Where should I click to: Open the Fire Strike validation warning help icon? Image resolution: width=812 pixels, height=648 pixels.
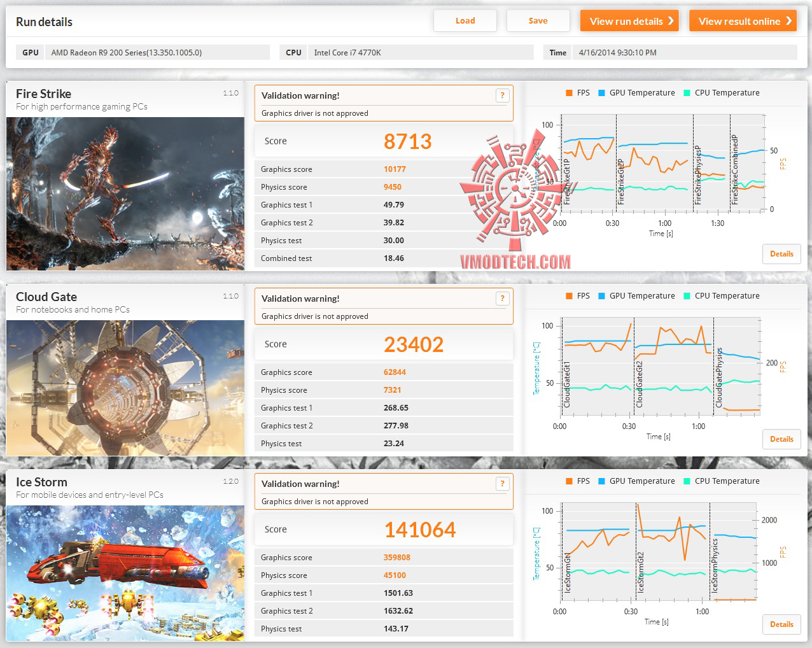click(x=503, y=95)
